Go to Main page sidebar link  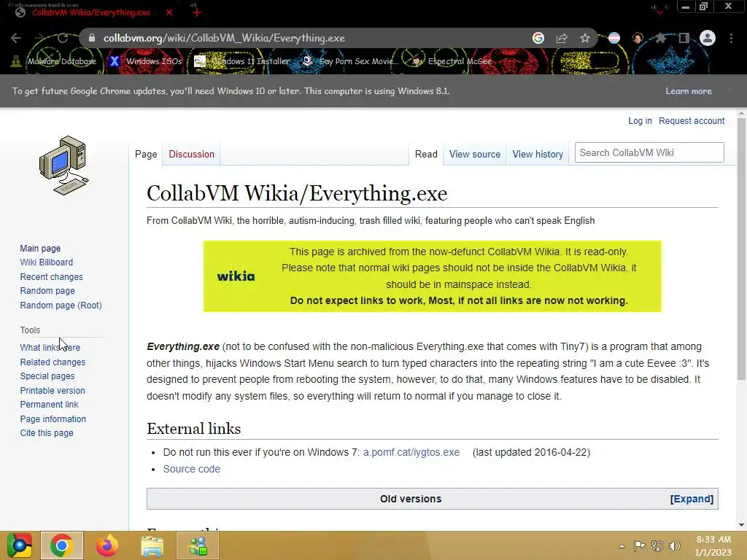pyautogui.click(x=41, y=249)
